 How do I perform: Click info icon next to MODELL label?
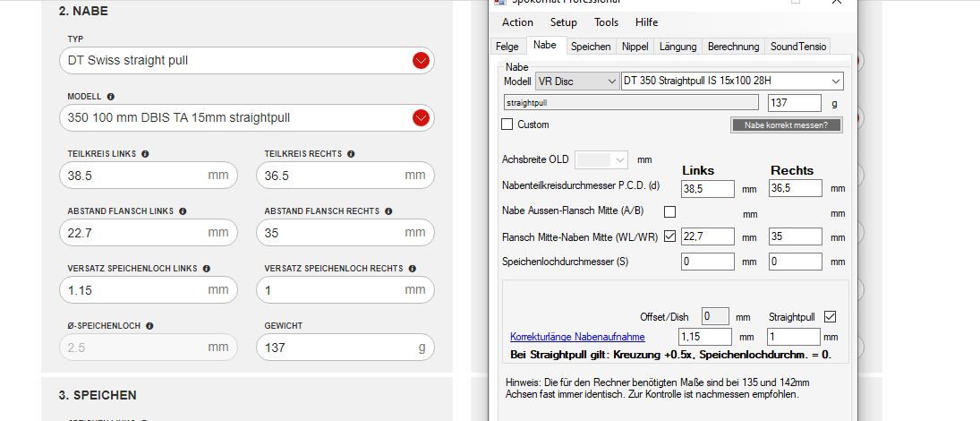[111, 97]
